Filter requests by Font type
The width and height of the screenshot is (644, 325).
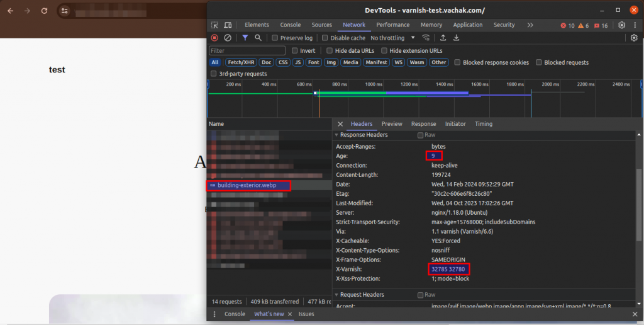(314, 62)
